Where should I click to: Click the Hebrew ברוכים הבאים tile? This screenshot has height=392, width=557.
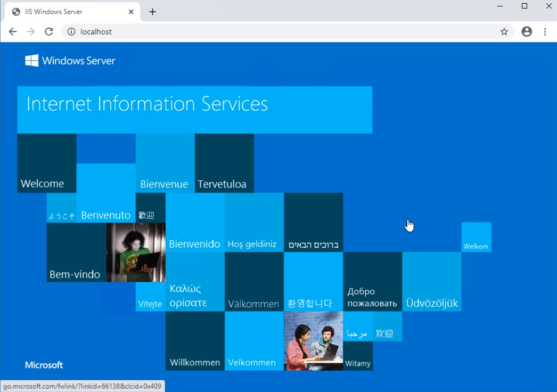click(x=313, y=223)
